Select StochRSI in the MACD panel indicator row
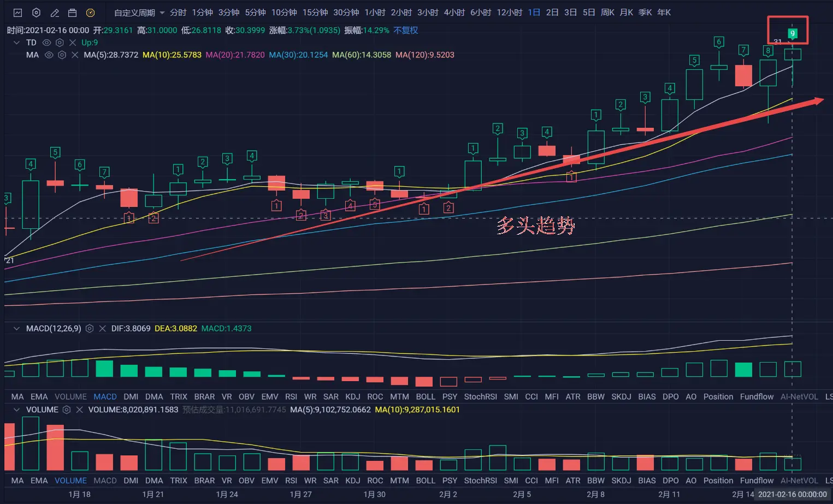The width and height of the screenshot is (833, 504). (x=481, y=397)
